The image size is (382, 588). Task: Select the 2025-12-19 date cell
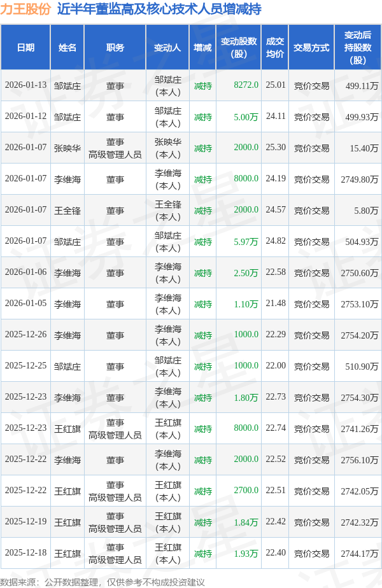point(25,522)
